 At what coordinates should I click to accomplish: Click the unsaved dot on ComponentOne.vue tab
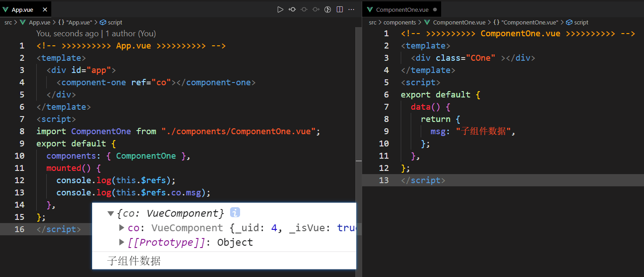[x=435, y=10]
